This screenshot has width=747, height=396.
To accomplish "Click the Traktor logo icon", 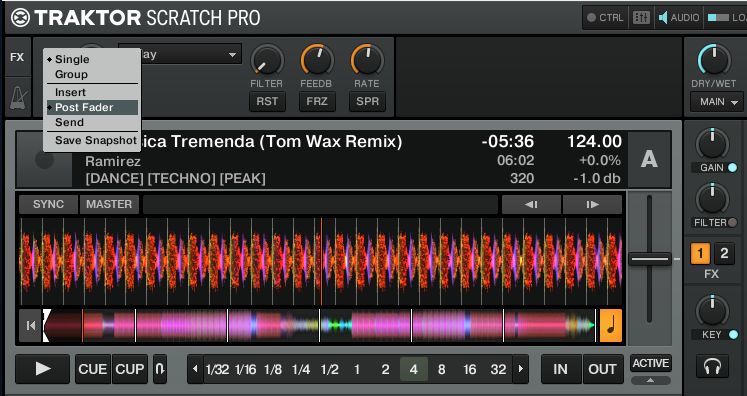I will click(20, 18).
